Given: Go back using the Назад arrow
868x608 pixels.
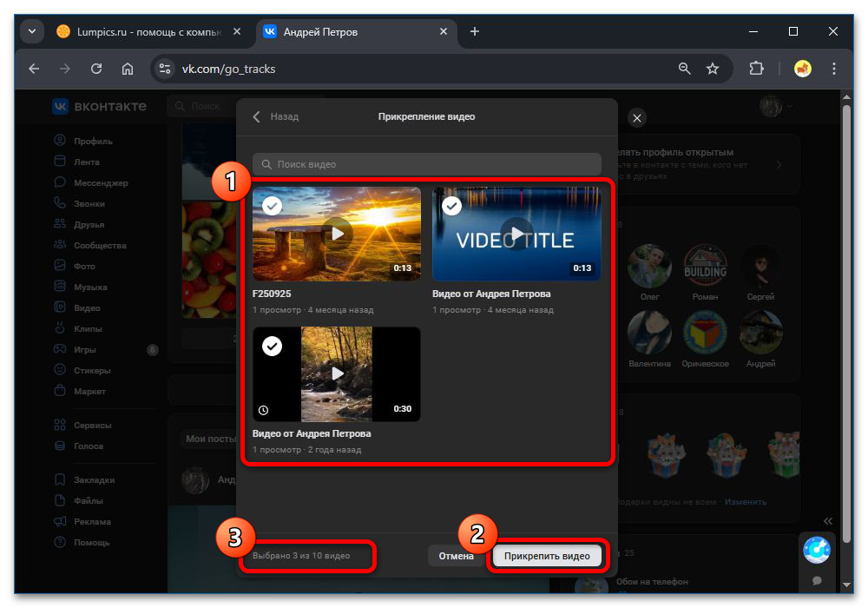Looking at the screenshot, I should click(x=257, y=116).
